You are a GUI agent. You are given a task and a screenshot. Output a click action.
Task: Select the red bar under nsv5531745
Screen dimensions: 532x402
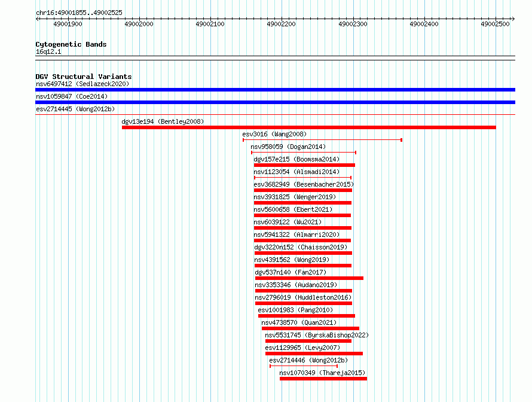308,341
